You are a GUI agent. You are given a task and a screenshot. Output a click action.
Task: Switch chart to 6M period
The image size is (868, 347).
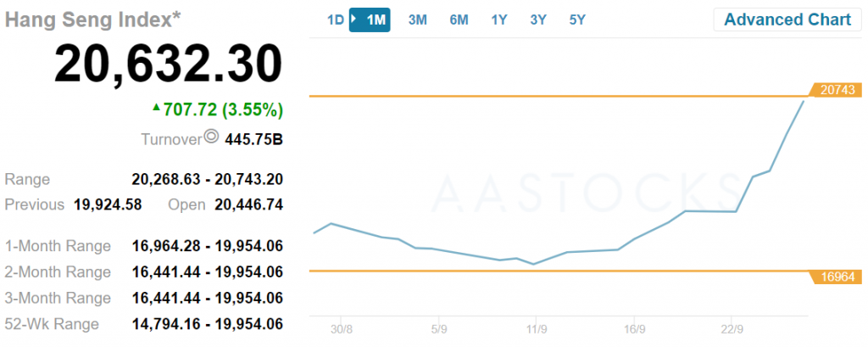click(459, 20)
